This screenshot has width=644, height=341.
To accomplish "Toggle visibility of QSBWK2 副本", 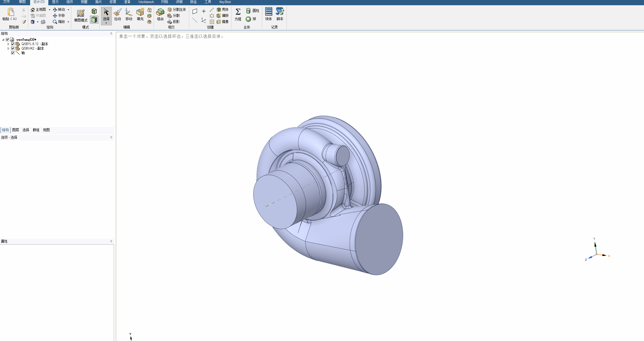I will (13, 48).
